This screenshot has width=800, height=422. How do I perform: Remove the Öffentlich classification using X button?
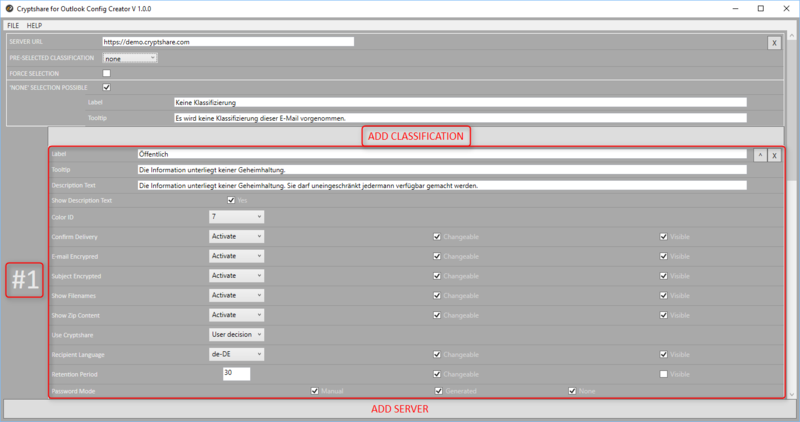click(x=774, y=155)
